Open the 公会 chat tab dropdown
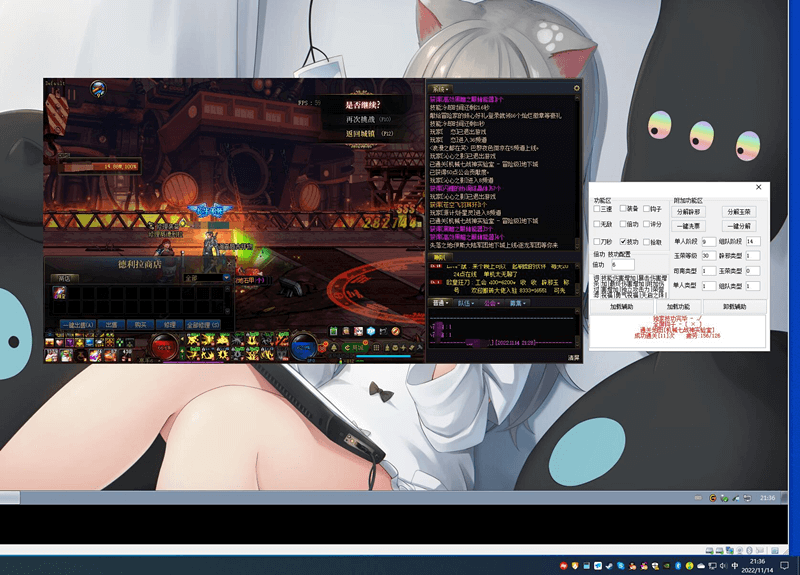 tap(491, 303)
